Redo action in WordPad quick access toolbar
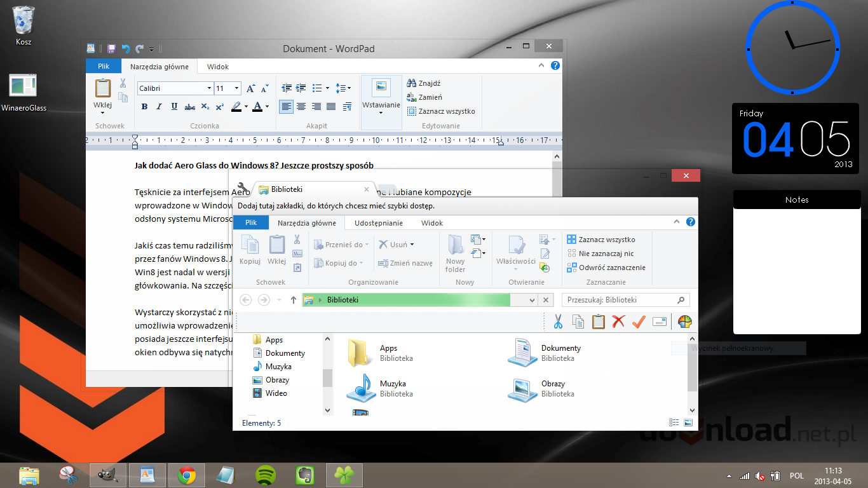This screenshot has width=868, height=488. (x=139, y=48)
